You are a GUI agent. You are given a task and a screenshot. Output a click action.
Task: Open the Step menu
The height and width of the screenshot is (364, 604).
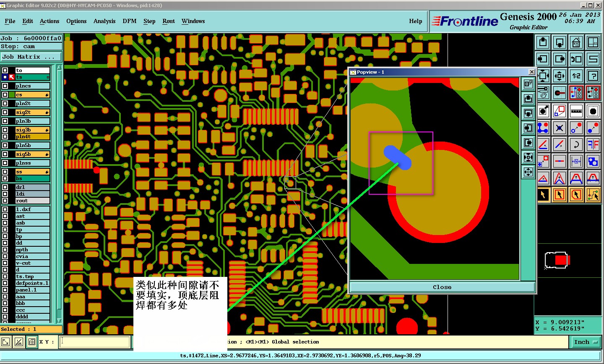149,21
